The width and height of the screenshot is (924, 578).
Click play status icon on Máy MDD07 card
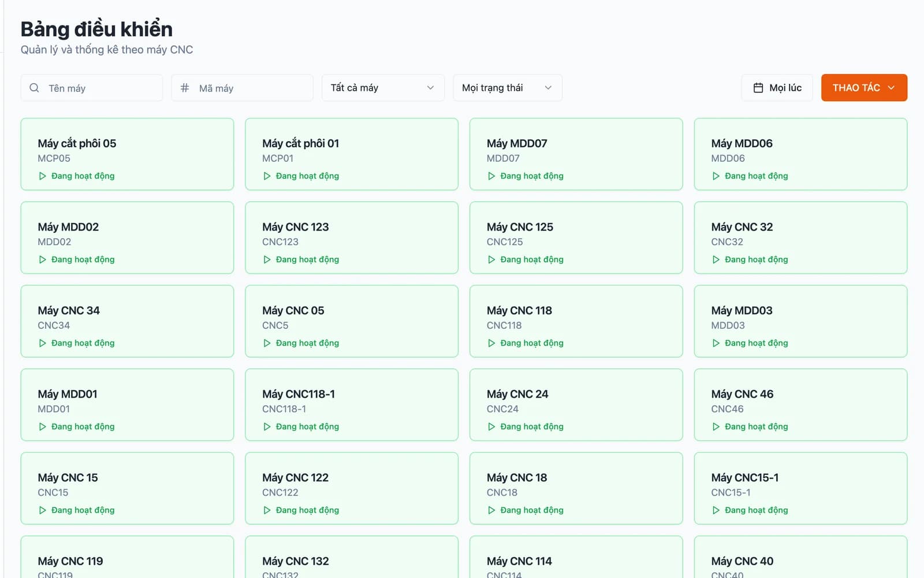[491, 176]
